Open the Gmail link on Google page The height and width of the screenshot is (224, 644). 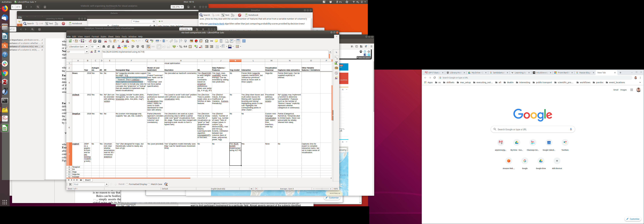pos(616,90)
